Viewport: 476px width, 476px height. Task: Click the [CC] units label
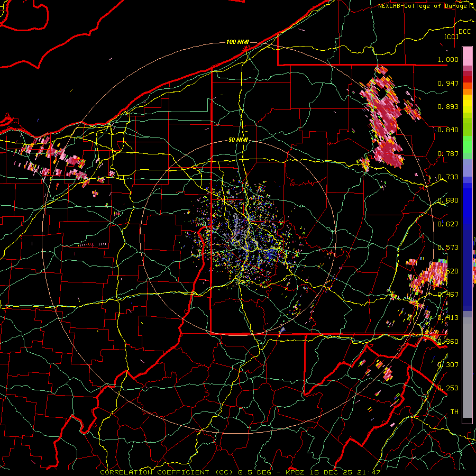452,36
